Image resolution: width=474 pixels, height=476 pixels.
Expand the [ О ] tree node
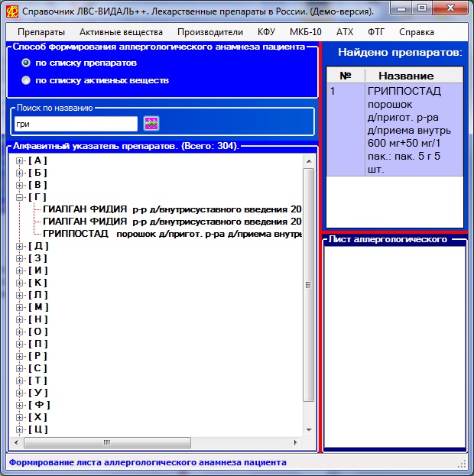19,332
